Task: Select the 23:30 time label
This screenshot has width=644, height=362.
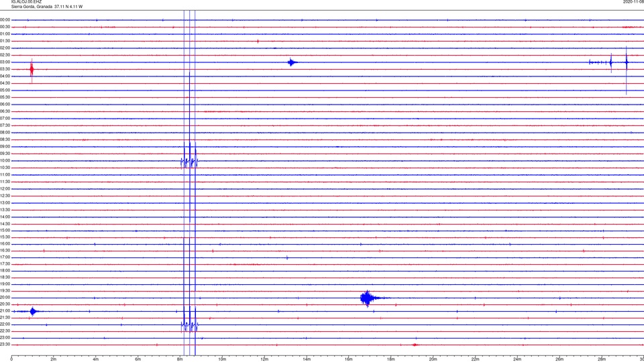Action: point(5,345)
